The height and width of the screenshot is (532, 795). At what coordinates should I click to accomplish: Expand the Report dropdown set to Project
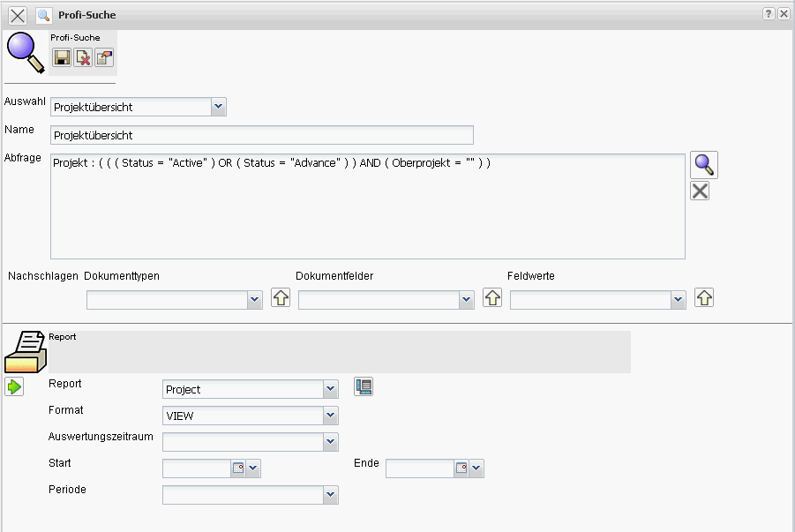tap(331, 389)
